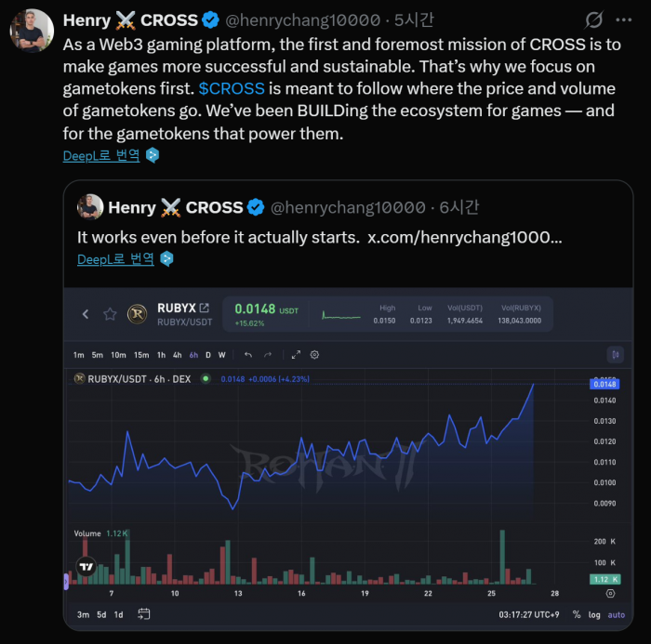Toggle percent scale on the chart
This screenshot has width=651, height=644.
pyautogui.click(x=577, y=614)
